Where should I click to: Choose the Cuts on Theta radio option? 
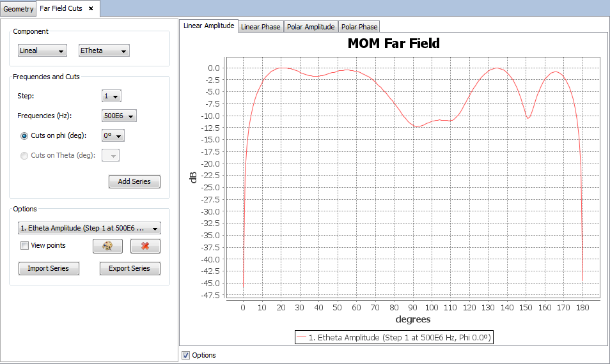(25, 155)
